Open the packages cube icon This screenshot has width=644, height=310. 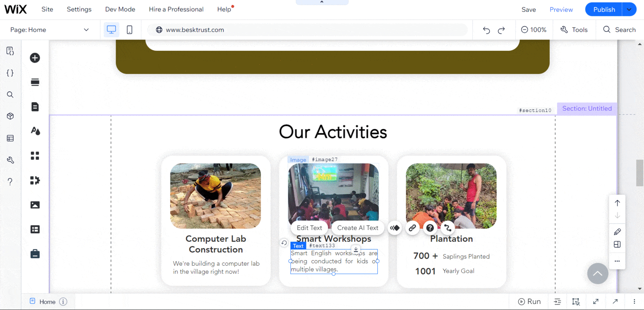(x=10, y=116)
